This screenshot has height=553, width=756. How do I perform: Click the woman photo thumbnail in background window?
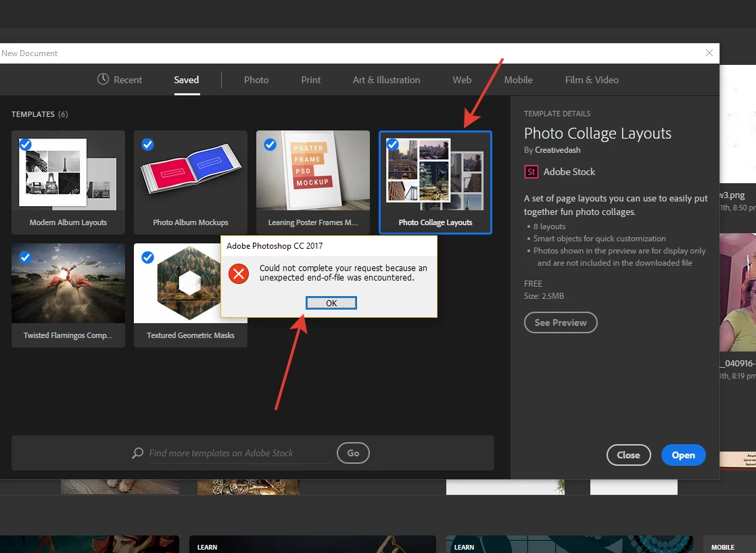pyautogui.click(x=738, y=292)
